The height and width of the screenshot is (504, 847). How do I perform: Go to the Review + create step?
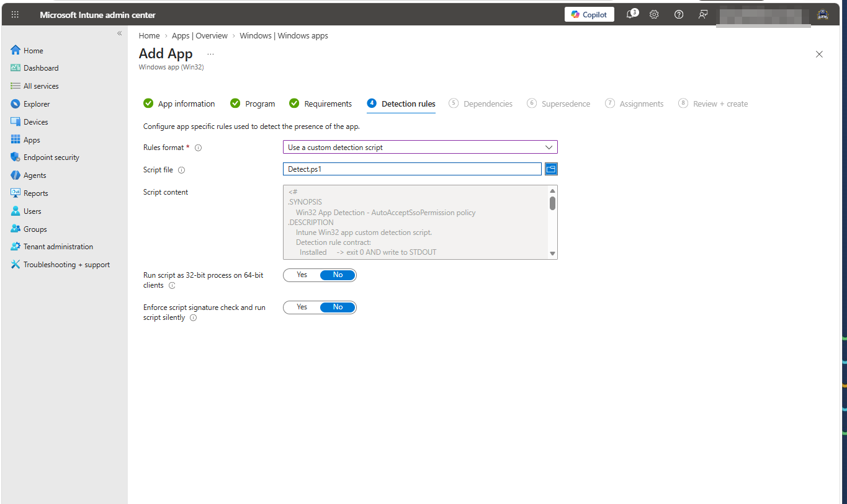[713, 104]
